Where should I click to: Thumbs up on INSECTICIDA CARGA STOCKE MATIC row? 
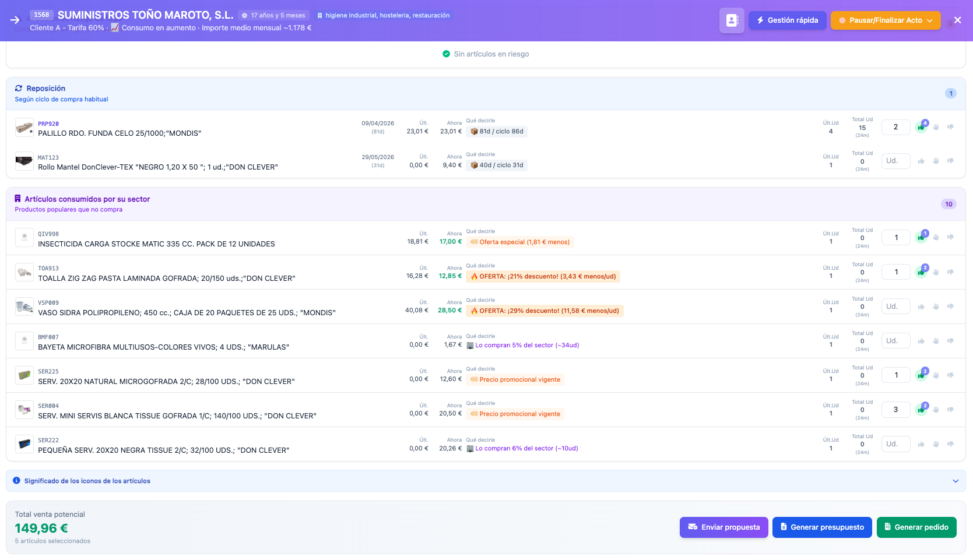coord(921,238)
